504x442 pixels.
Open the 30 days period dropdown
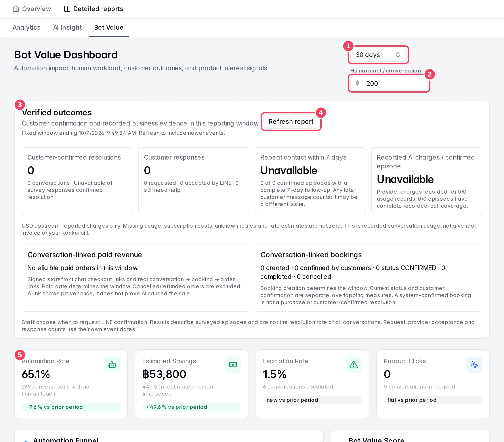(378, 55)
